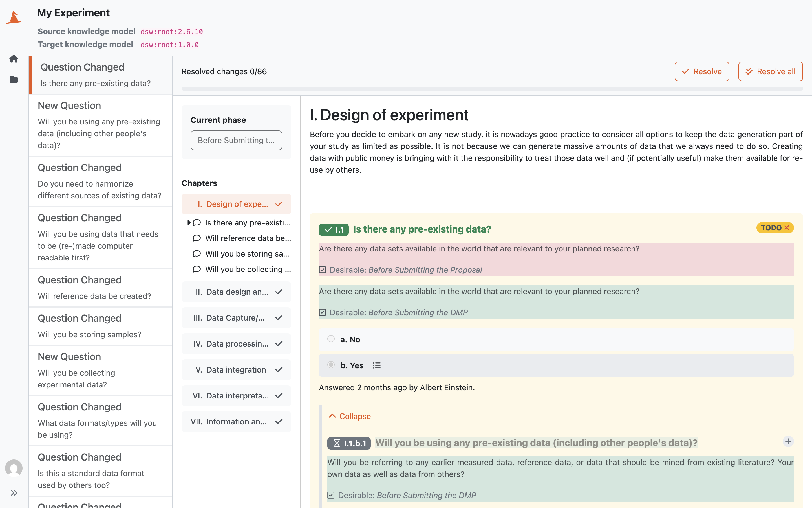Click strikethrough Desirable Before Submitting the Proposal checkbox icon

coord(323,270)
